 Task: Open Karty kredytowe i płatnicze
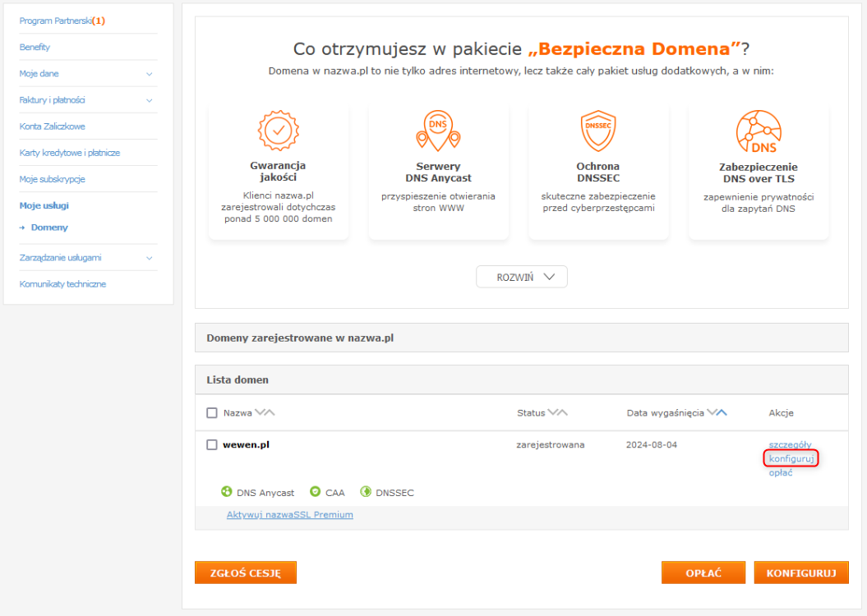tap(70, 153)
